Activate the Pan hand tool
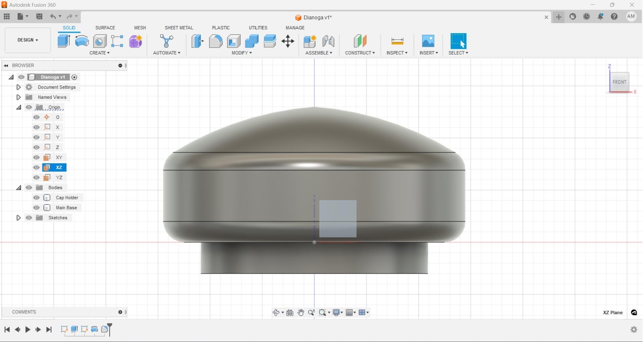The image size is (644, 342). click(301, 313)
